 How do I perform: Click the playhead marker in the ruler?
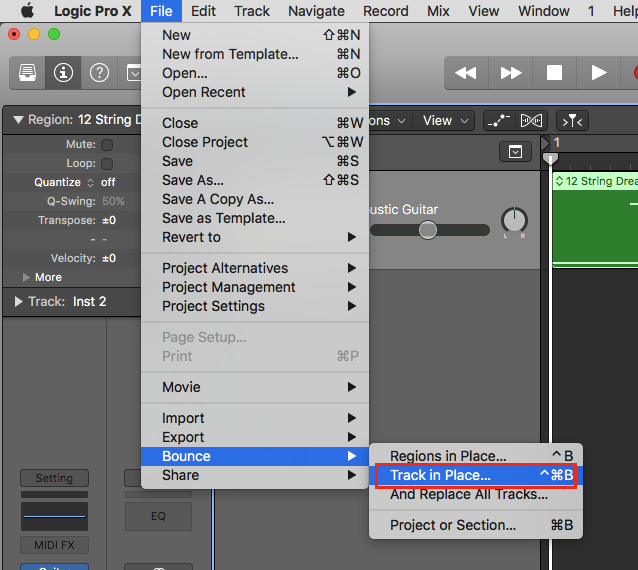[x=550, y=158]
